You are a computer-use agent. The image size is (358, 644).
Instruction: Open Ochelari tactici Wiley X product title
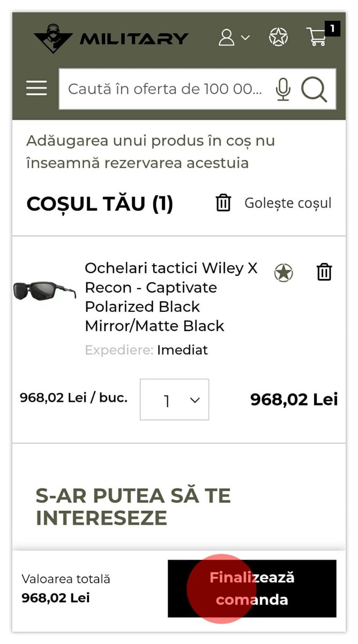pos(171,297)
